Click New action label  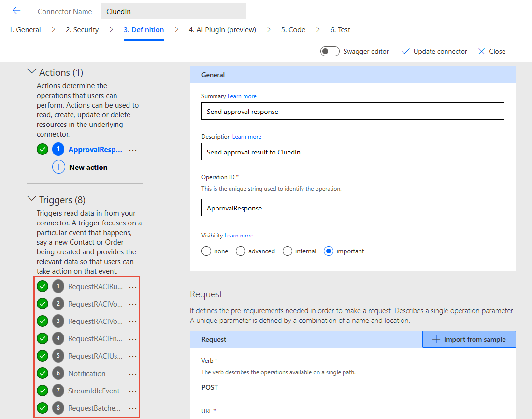coord(88,168)
